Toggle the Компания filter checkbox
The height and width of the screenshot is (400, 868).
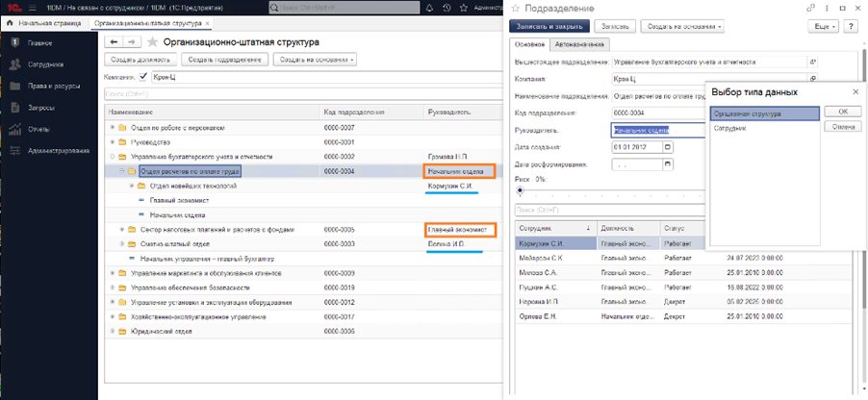(143, 77)
